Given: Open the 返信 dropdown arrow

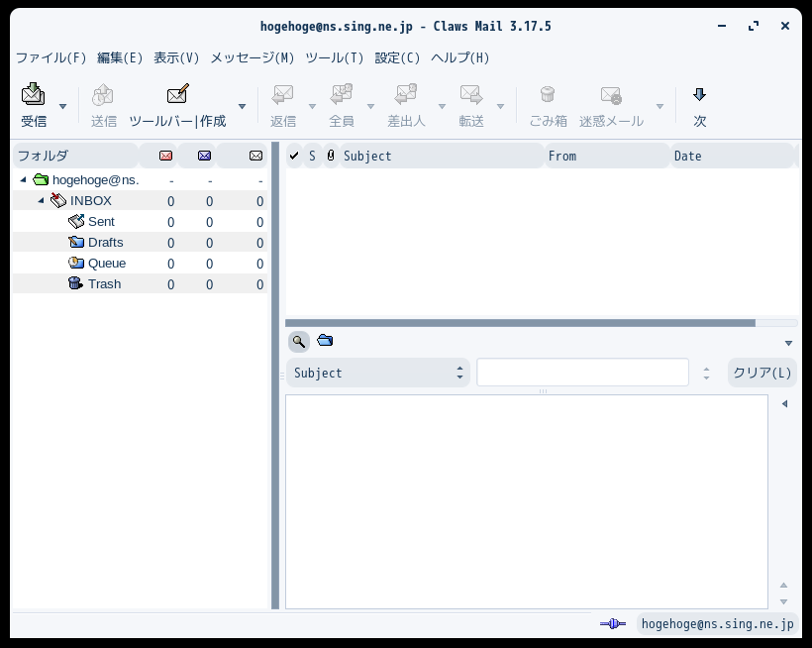Looking at the screenshot, I should point(312,106).
